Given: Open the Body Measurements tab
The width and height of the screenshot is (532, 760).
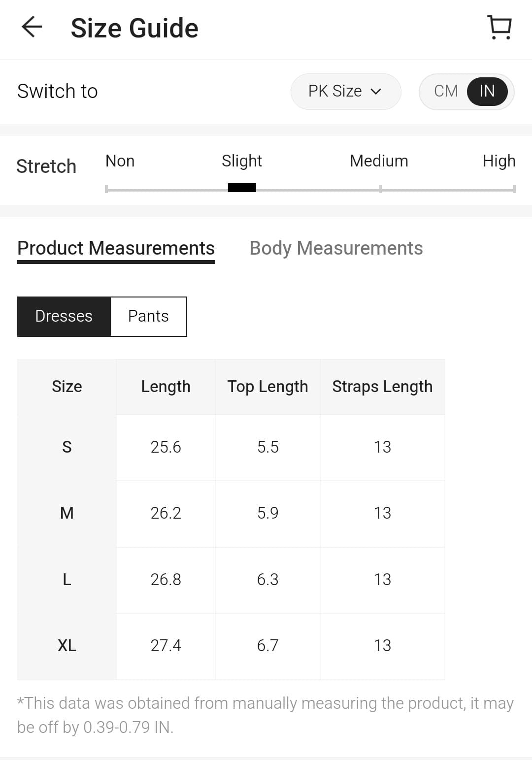Looking at the screenshot, I should click(x=336, y=248).
